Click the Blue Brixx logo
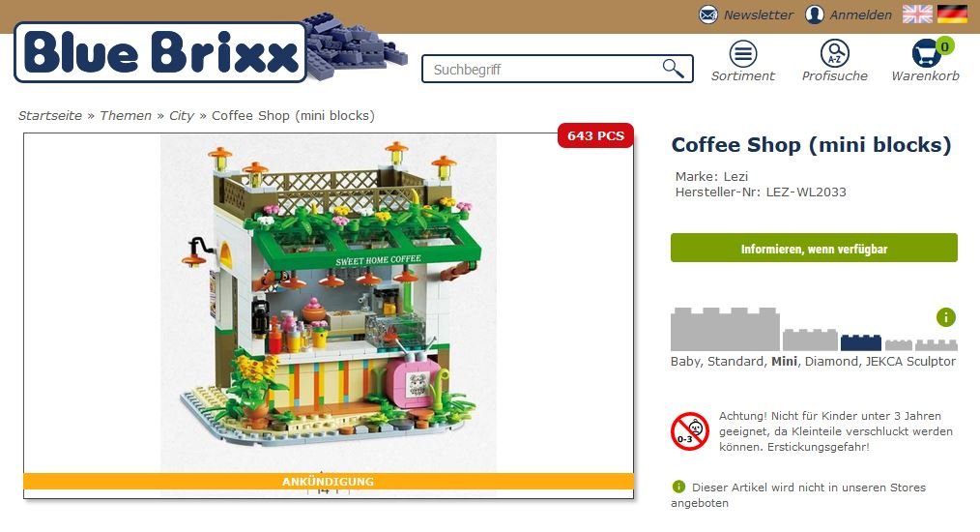The image size is (980, 532). point(160,52)
